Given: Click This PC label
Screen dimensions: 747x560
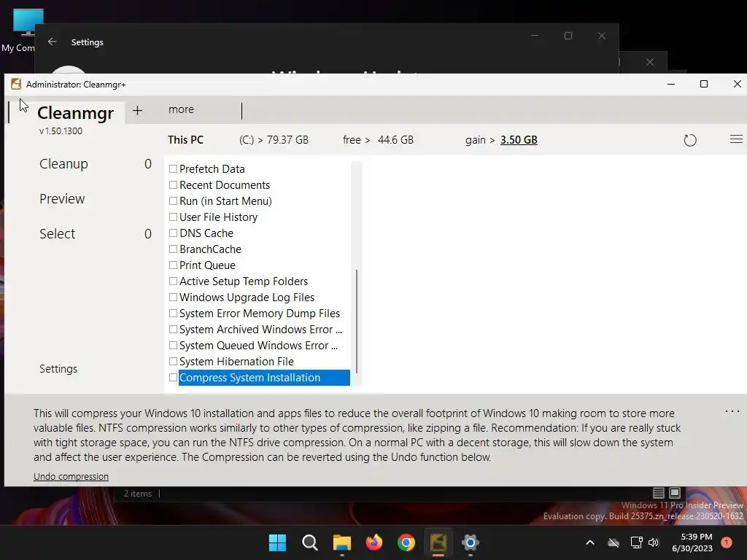Looking at the screenshot, I should (185, 140).
